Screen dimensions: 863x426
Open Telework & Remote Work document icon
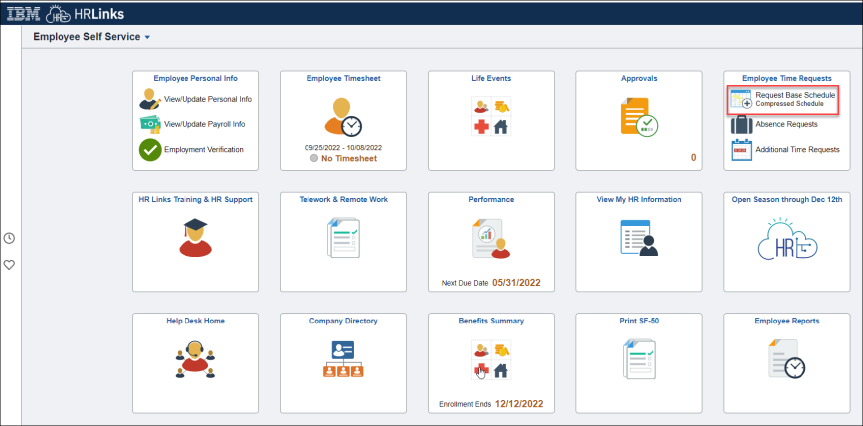click(343, 238)
